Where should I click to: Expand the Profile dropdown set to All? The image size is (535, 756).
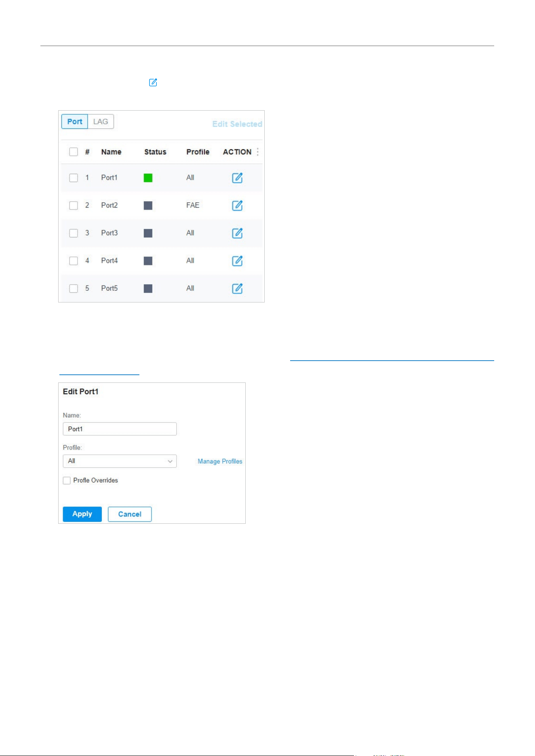(120, 461)
